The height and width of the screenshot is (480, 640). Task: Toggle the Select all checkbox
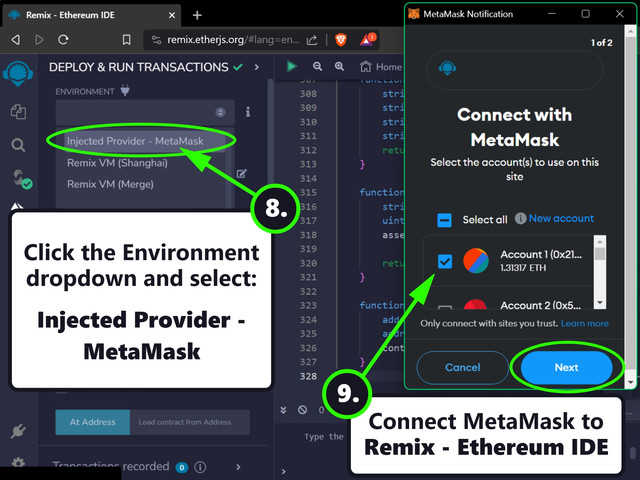445,220
